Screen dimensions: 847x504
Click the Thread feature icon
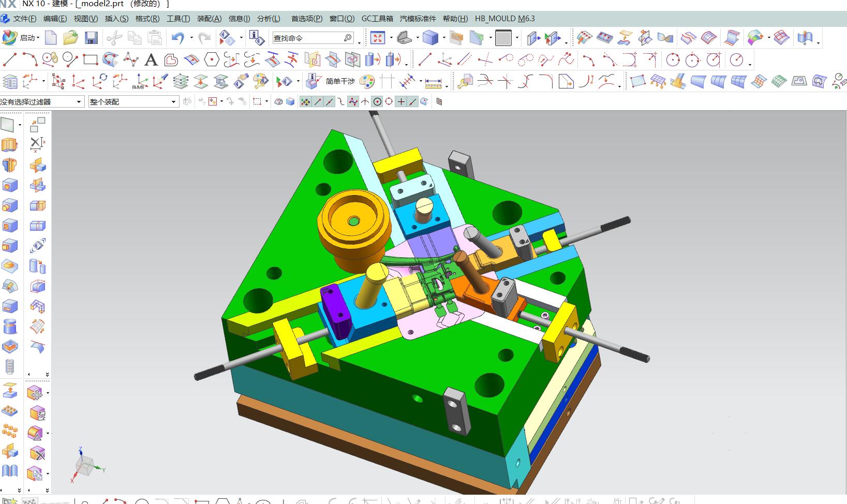pos(9,367)
